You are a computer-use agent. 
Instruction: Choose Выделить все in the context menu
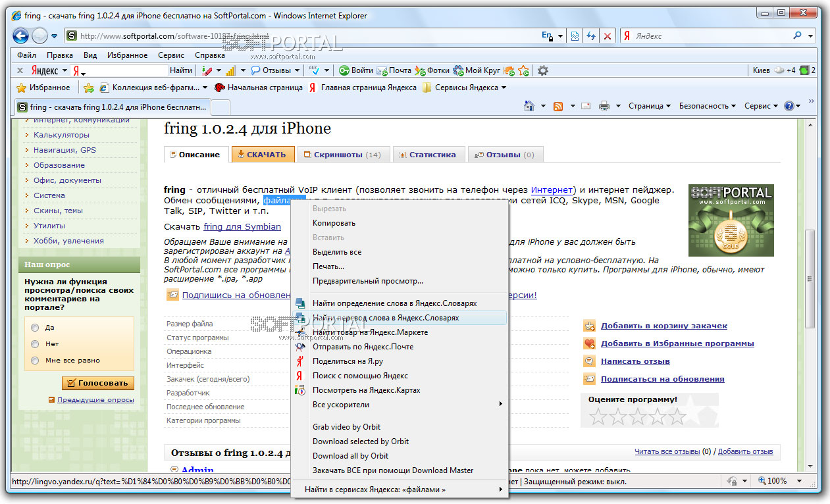point(400,252)
